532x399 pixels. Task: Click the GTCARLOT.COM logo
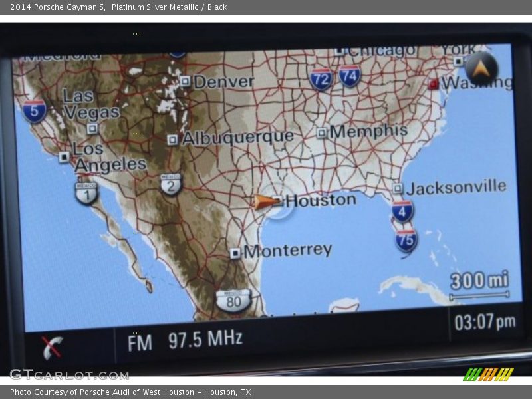[x=69, y=375]
